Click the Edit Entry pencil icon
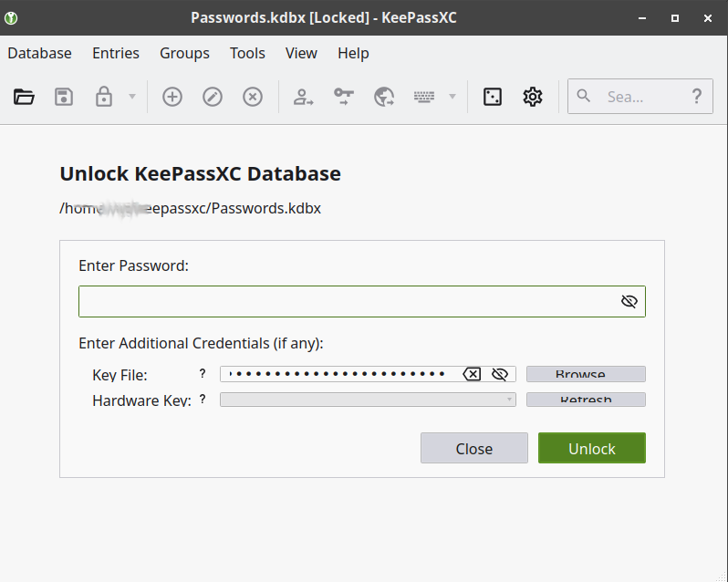This screenshot has height=582, width=728. click(213, 97)
